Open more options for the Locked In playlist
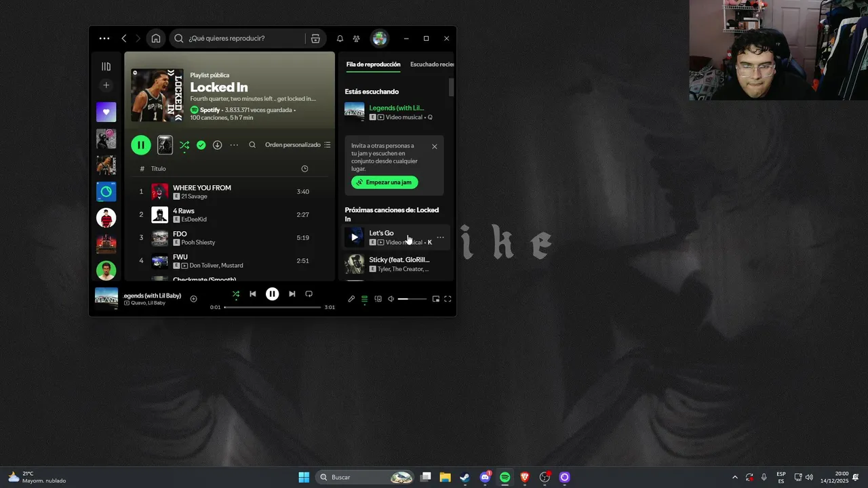 click(234, 145)
